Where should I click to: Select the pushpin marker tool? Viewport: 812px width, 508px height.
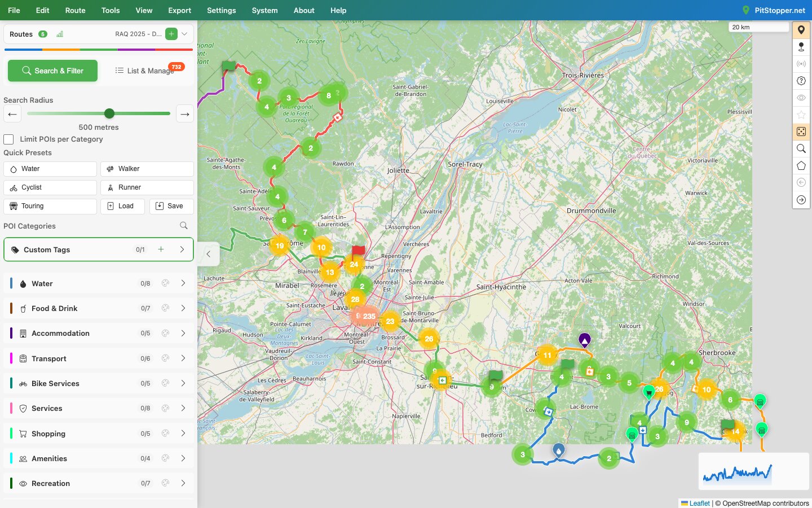[x=801, y=47]
